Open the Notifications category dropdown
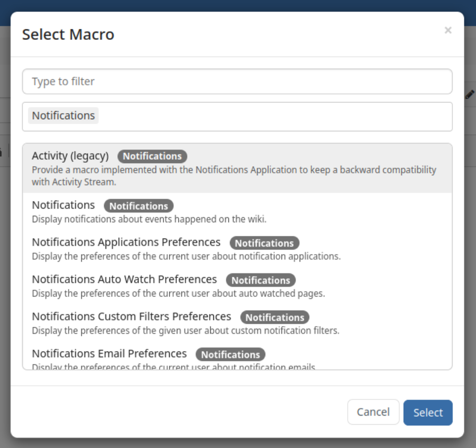Viewport: 476px width, 448px height. 237,117
